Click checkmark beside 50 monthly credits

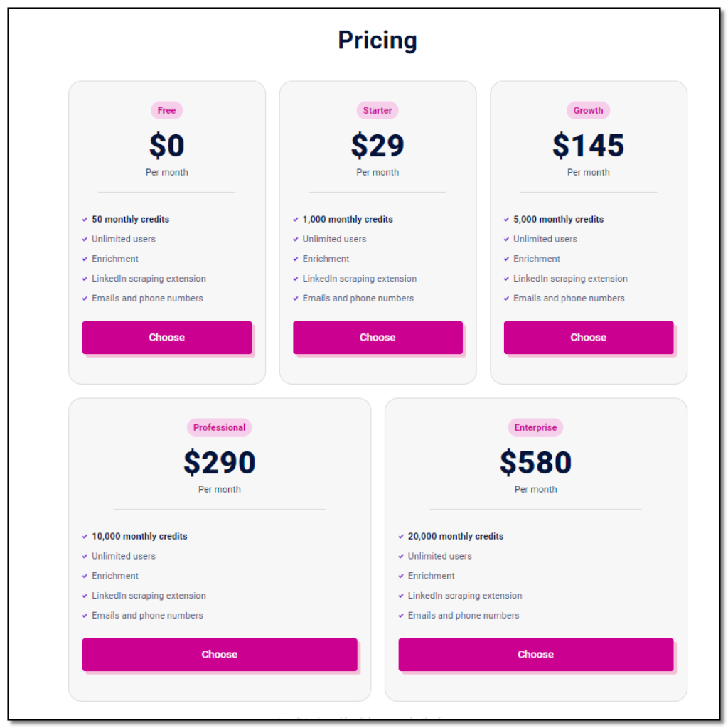(85, 219)
